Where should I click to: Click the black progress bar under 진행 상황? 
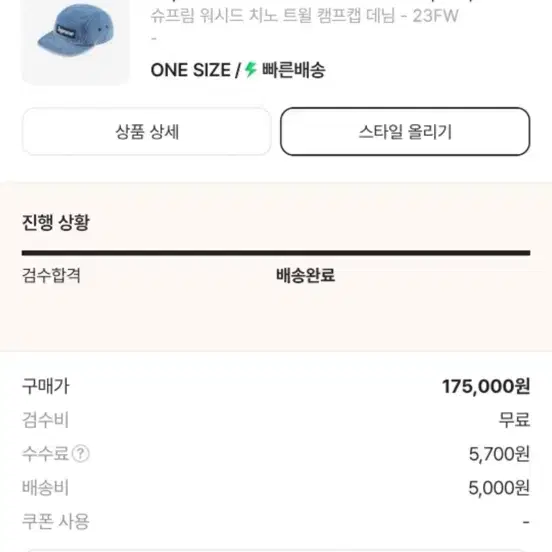pyautogui.click(x=276, y=253)
